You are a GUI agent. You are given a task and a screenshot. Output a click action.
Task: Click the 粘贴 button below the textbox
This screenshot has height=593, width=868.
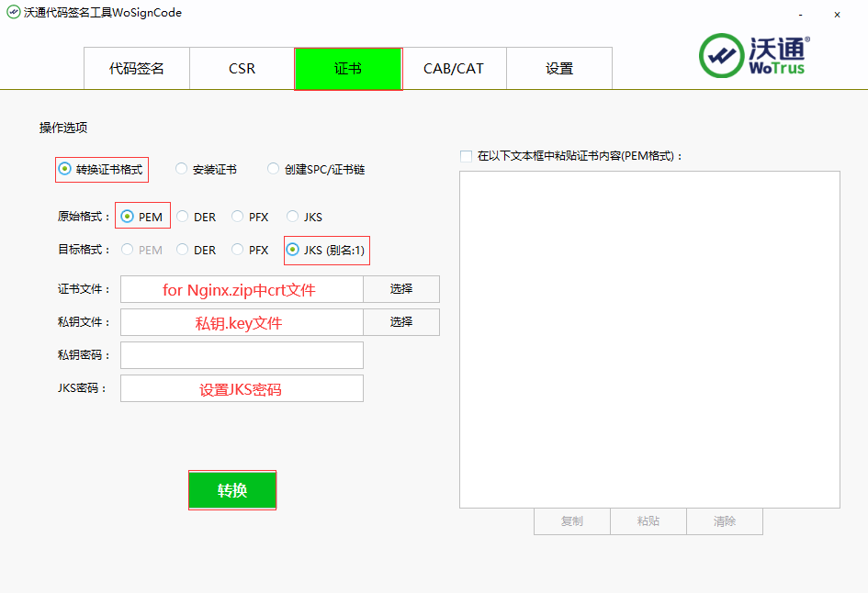pyautogui.click(x=648, y=520)
